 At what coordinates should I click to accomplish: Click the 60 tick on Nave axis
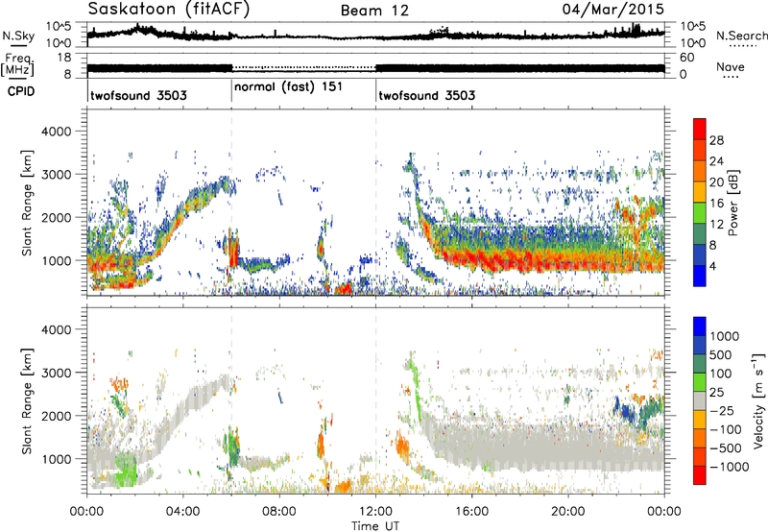point(686,58)
